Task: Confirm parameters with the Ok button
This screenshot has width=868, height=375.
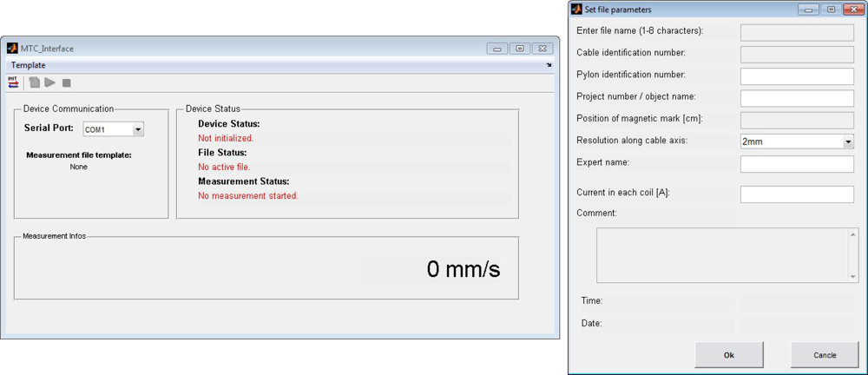Action: click(729, 355)
